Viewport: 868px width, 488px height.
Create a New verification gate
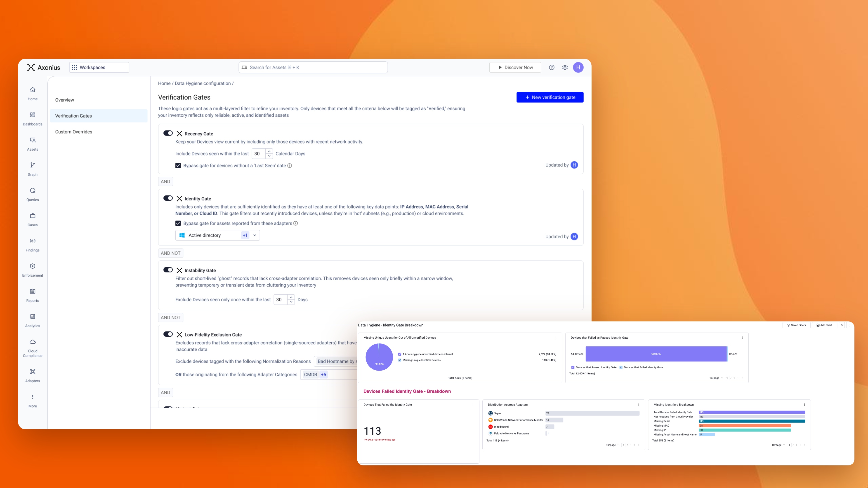[550, 97]
